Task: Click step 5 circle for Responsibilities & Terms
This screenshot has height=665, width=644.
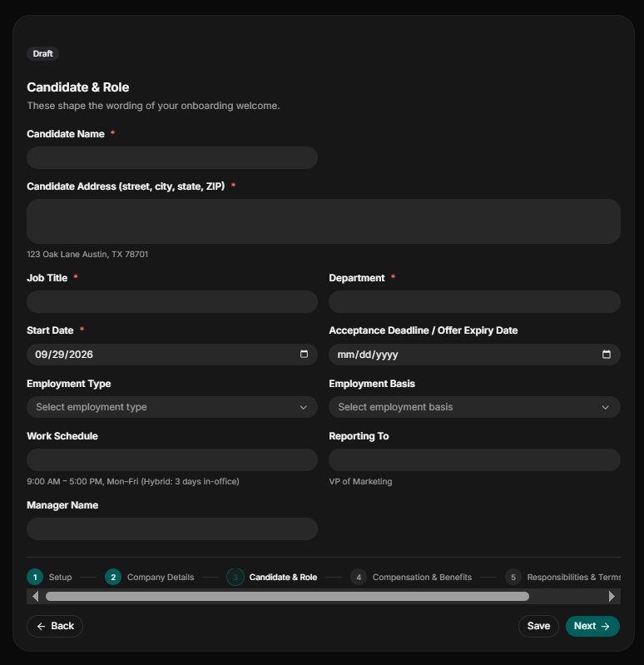Action: pyautogui.click(x=513, y=578)
